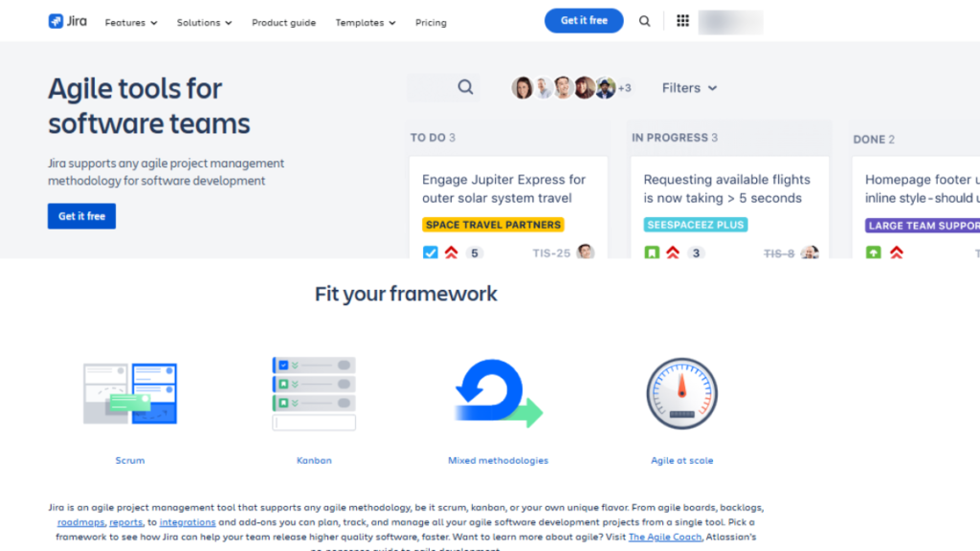The height and width of the screenshot is (551, 980).
Task: Click the Get it free button
Action: pyautogui.click(x=584, y=20)
